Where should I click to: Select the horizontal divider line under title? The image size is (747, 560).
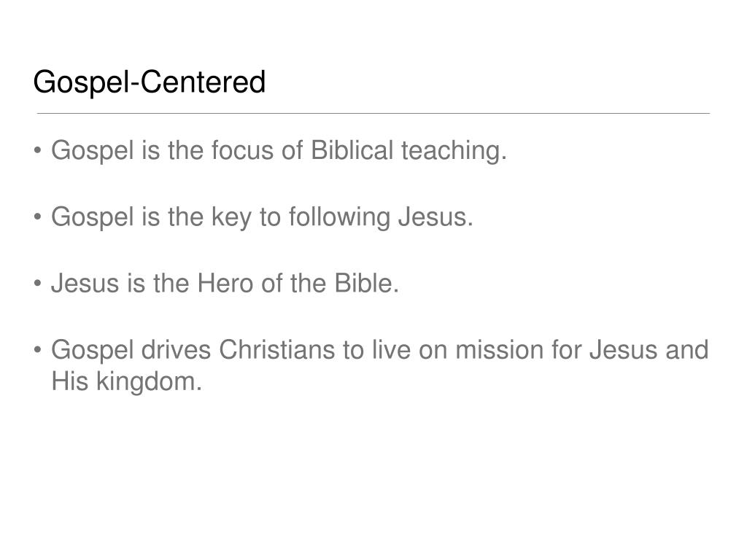point(373,113)
